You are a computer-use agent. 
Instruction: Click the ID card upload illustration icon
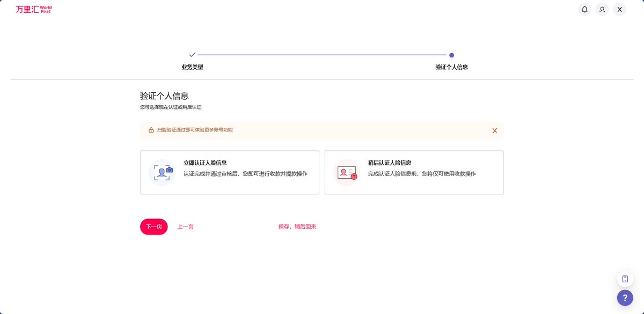pos(347,172)
